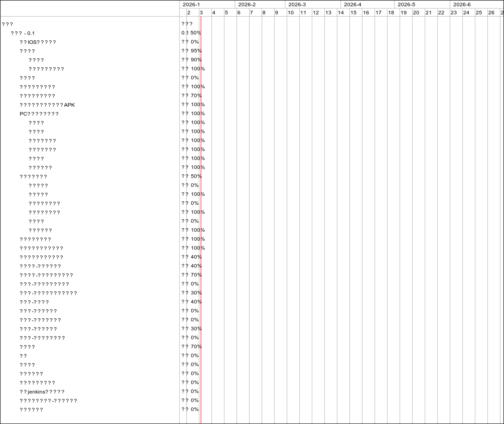This screenshot has height=424, width=504.
Task: Click the "0.1 50%" version progress label
Action: point(191,33)
